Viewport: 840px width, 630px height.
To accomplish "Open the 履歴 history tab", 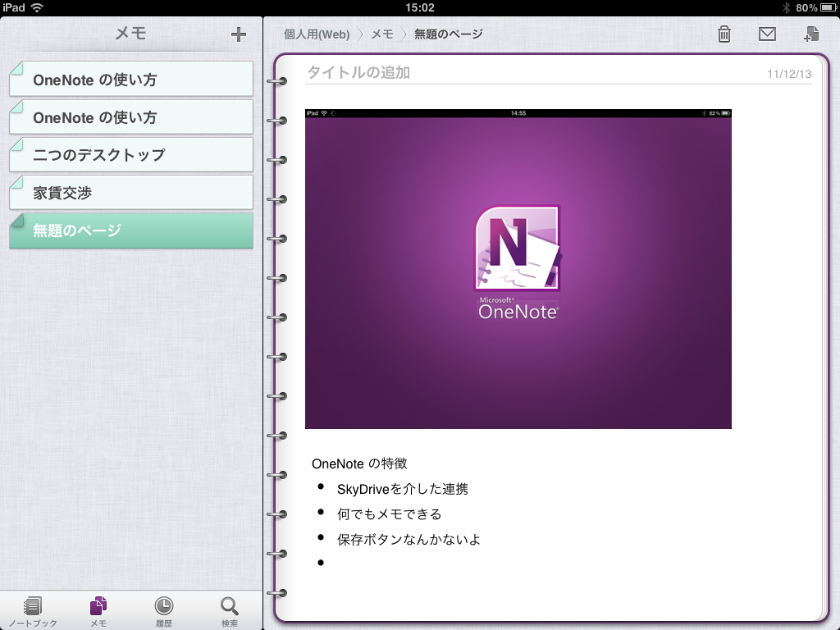I will (164, 612).
